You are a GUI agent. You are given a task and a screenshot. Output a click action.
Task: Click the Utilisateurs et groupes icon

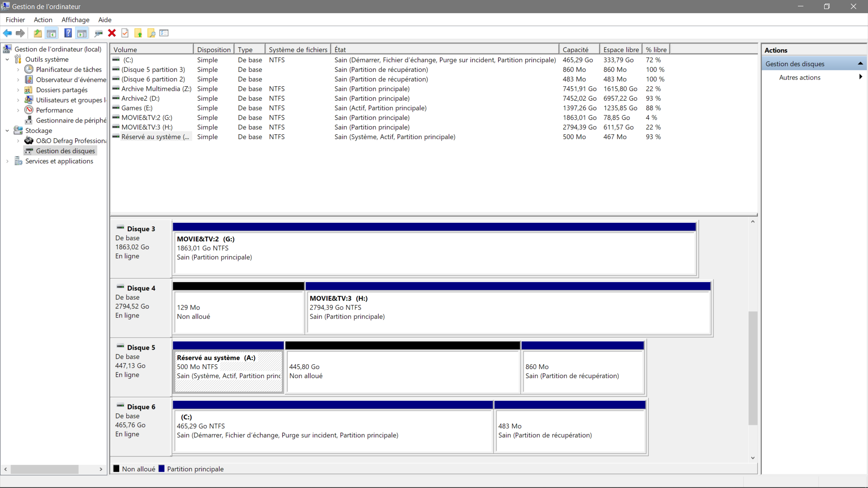[x=29, y=100]
